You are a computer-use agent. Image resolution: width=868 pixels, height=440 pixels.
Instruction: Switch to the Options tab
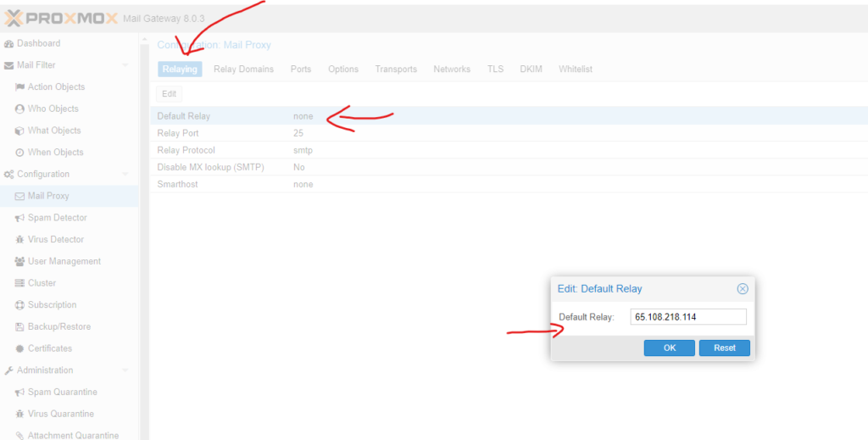(x=343, y=70)
